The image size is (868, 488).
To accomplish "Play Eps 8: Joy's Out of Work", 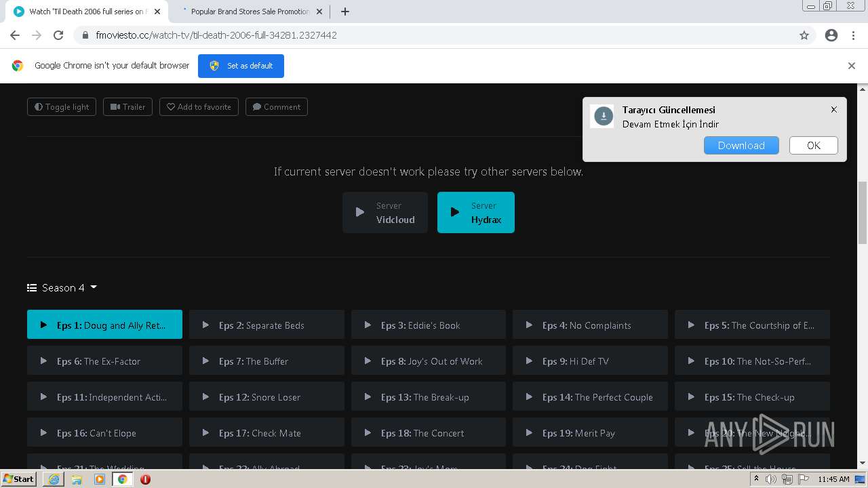I will [x=429, y=361].
